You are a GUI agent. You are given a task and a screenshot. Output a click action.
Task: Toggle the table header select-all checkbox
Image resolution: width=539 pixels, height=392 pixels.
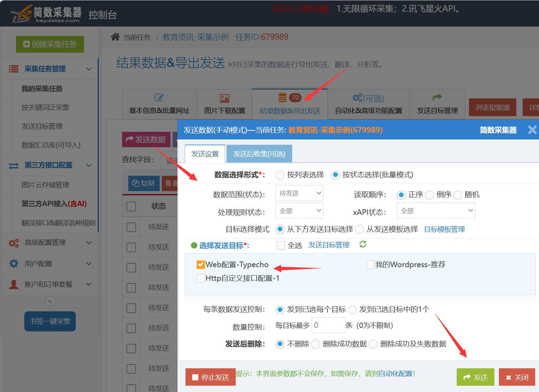[x=131, y=206]
